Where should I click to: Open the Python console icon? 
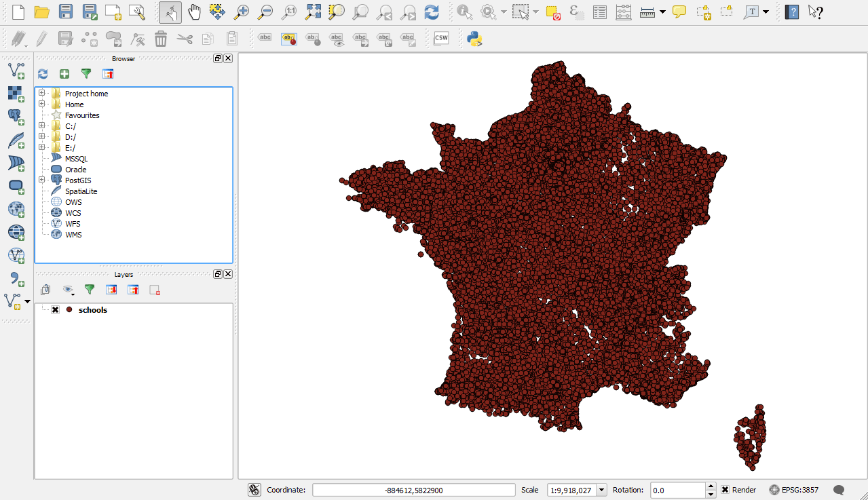(474, 39)
